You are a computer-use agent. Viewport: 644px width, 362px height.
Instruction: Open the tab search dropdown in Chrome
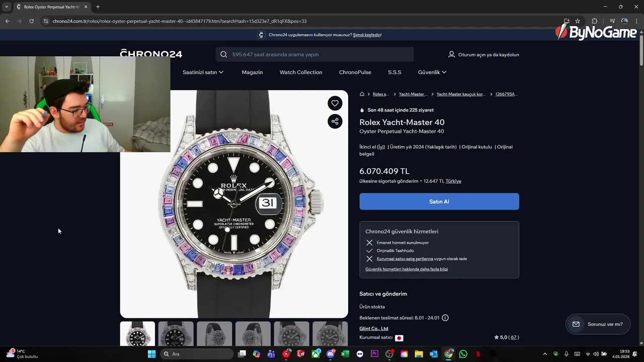(x=7, y=7)
